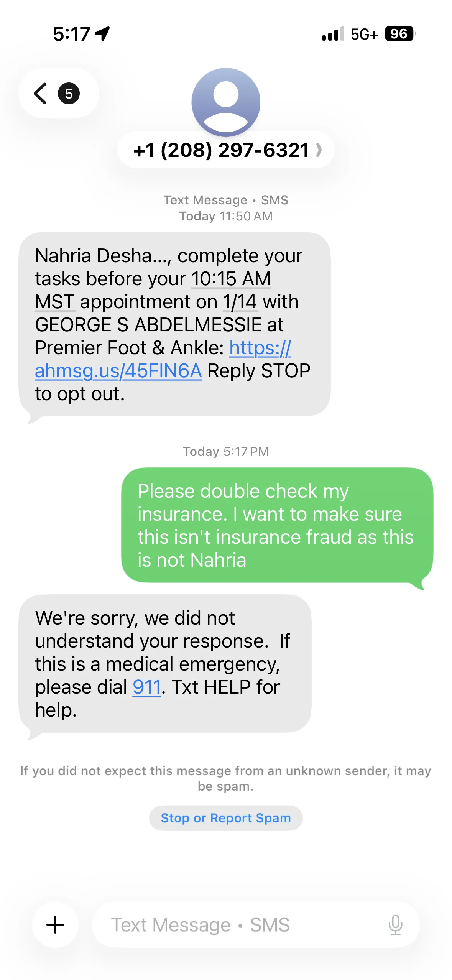Tap the 5:17 clock in status bar
The image size is (452, 980).
pyautogui.click(x=71, y=34)
